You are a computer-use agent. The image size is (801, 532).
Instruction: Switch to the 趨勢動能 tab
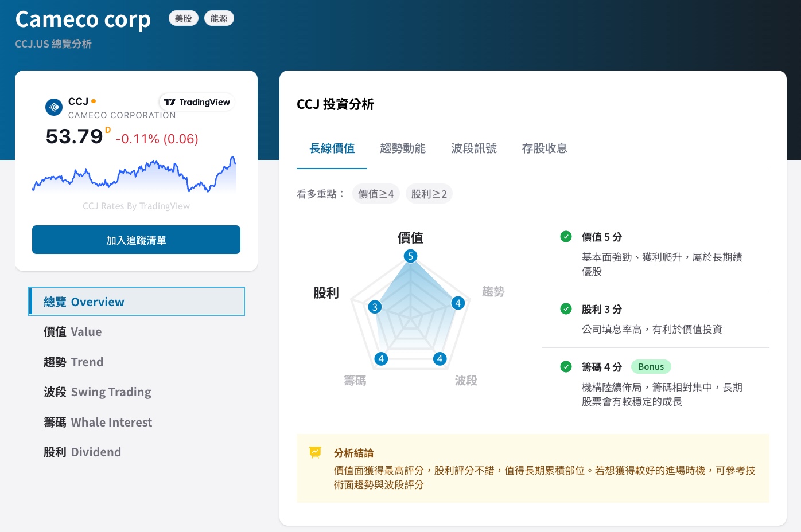(x=402, y=148)
